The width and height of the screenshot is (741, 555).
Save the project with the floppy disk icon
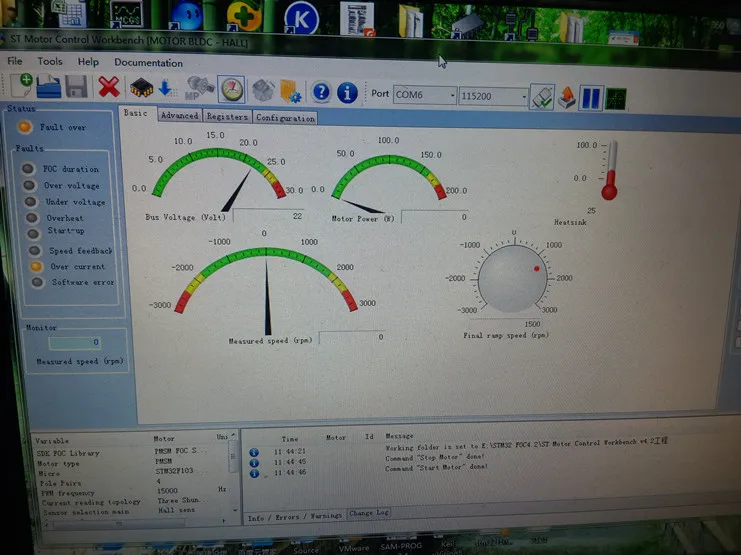(76, 87)
